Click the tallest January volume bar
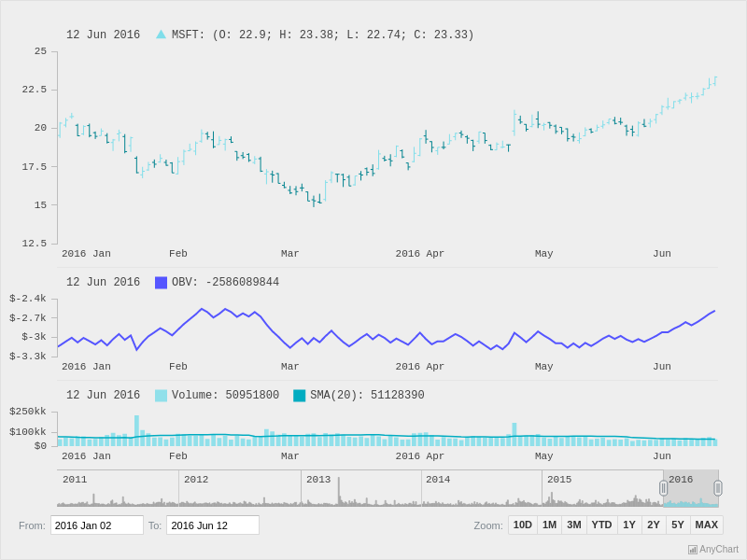 point(136,430)
